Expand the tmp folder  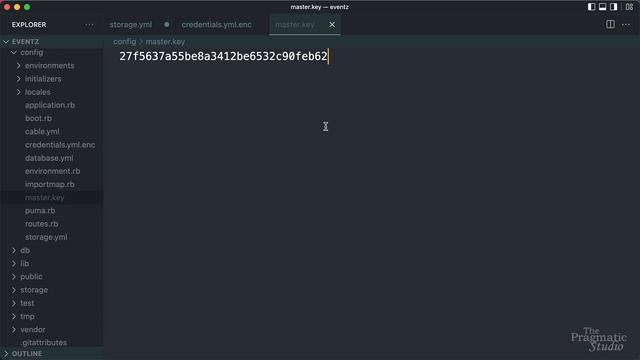point(27,316)
